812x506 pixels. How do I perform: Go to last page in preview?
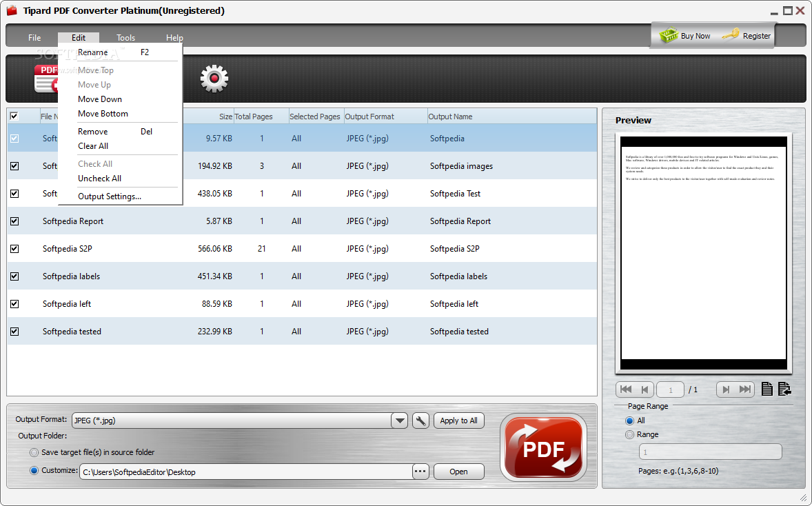744,389
